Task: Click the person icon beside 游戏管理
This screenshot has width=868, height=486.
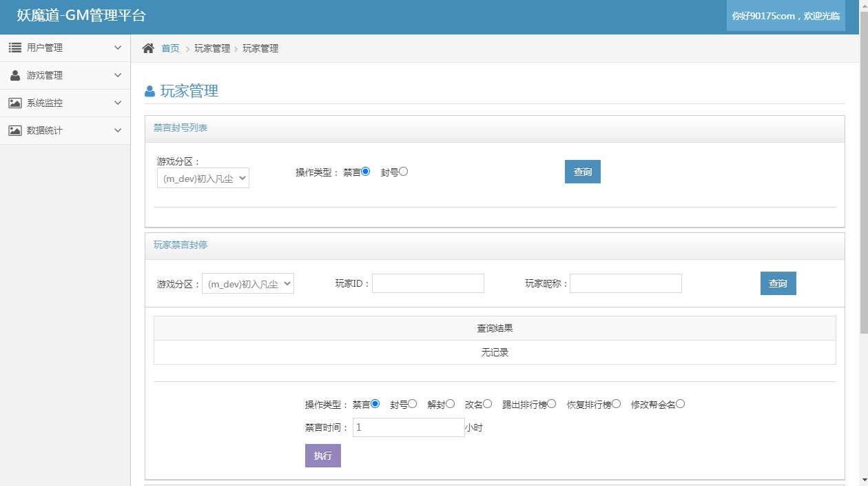Action: pos(15,75)
